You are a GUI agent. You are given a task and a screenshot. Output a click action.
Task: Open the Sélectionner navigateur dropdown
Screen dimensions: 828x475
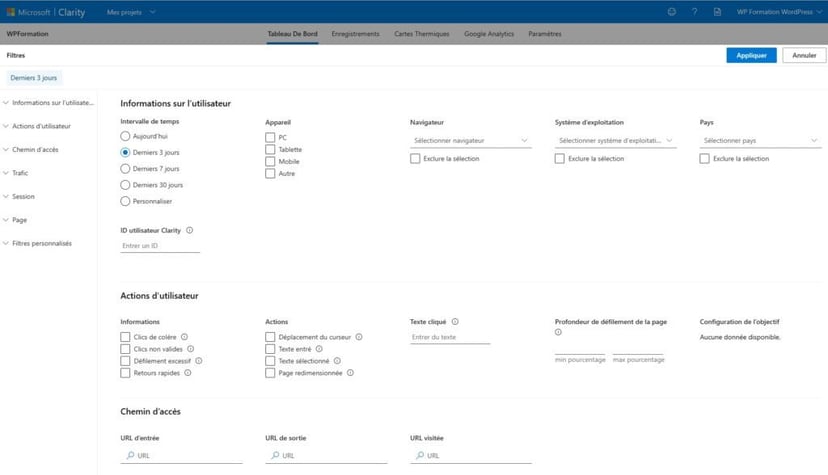pyautogui.click(x=470, y=141)
